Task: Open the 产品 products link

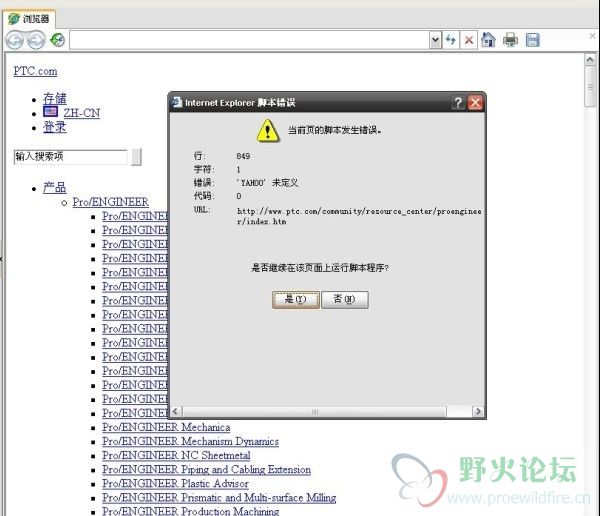Action: click(x=54, y=188)
